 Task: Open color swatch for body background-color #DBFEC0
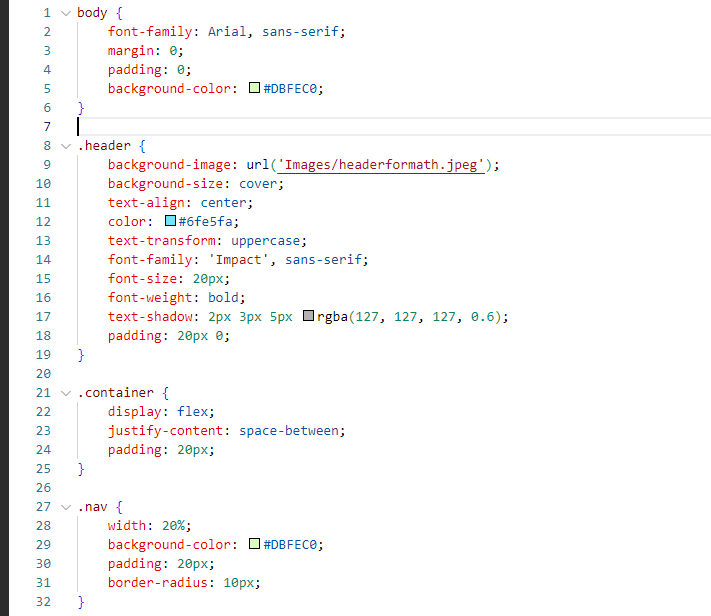pos(254,88)
